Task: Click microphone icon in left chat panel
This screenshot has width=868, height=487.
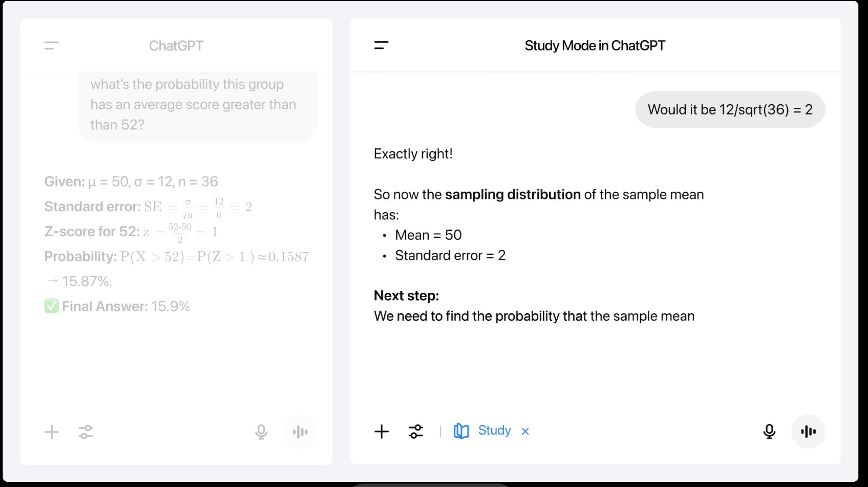Action: tap(261, 432)
